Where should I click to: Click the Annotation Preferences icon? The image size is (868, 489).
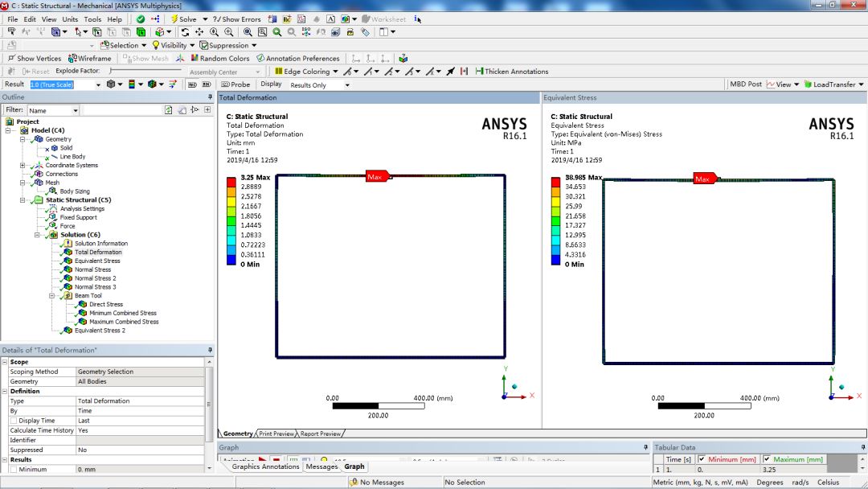[260, 58]
